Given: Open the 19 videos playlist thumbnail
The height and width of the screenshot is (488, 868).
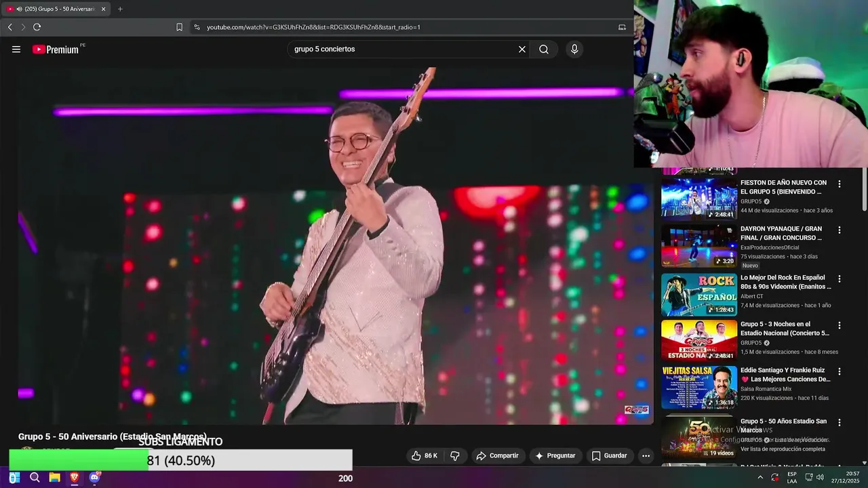Looking at the screenshot, I should click(699, 437).
